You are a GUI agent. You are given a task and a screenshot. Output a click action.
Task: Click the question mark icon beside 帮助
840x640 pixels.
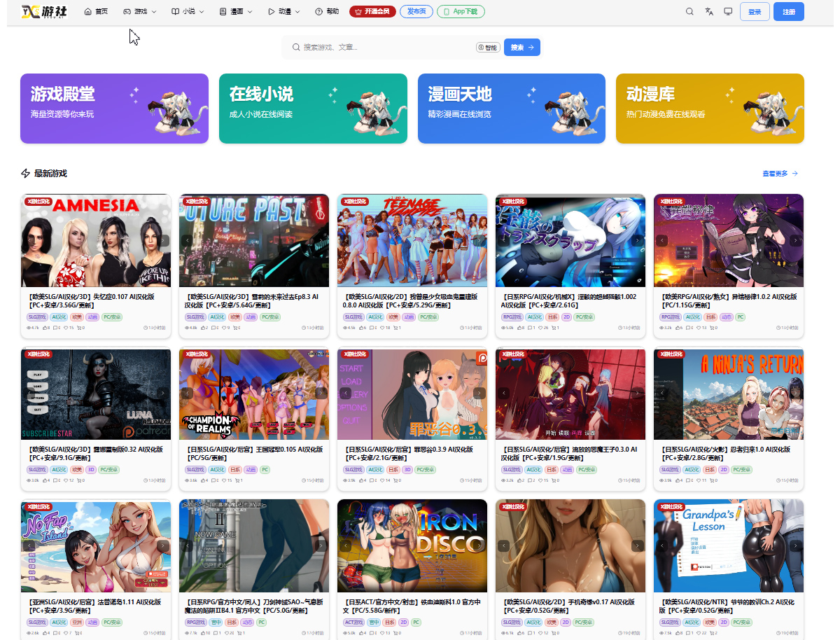318,11
